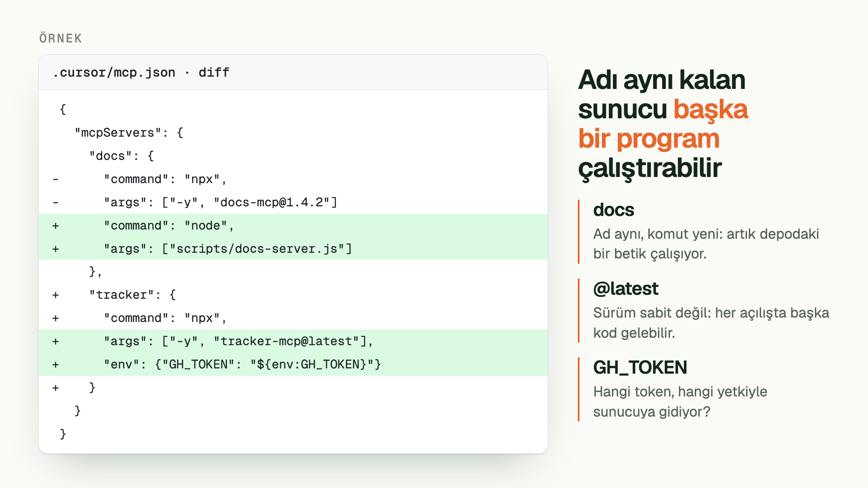Select the 'GH_TOKEN' callout title
868x488 pixels.
(x=640, y=368)
